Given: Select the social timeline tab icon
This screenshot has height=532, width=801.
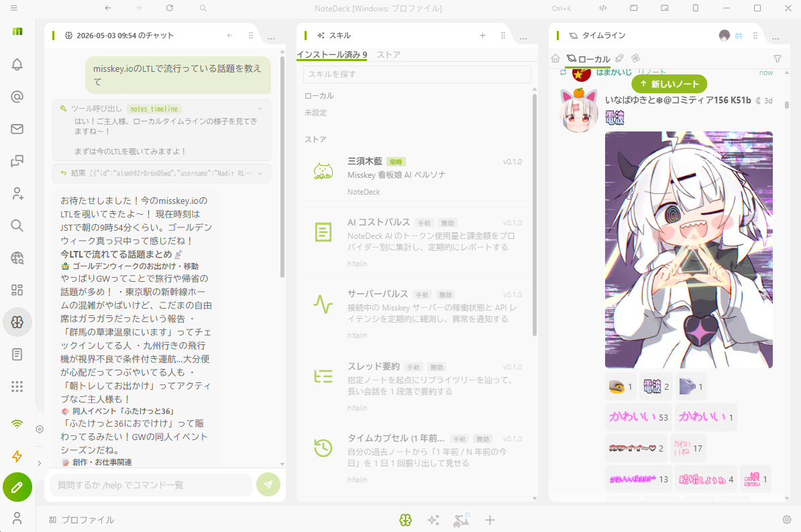Looking at the screenshot, I should (x=619, y=58).
